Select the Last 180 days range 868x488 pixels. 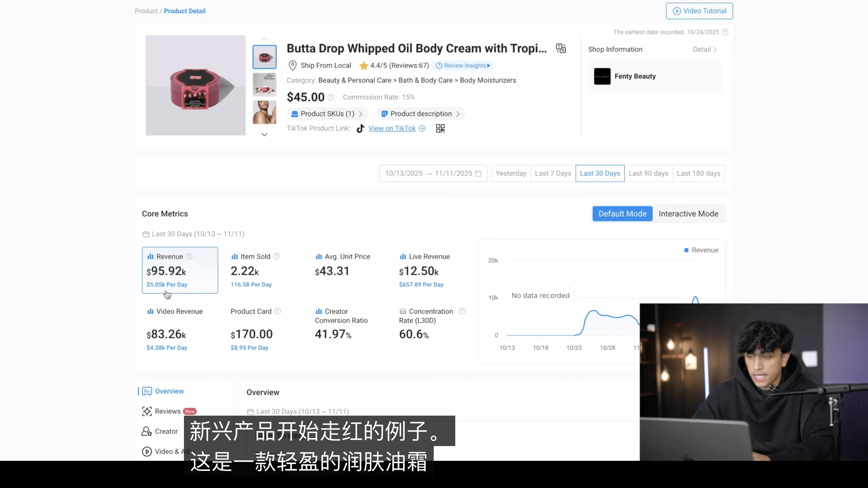699,173
